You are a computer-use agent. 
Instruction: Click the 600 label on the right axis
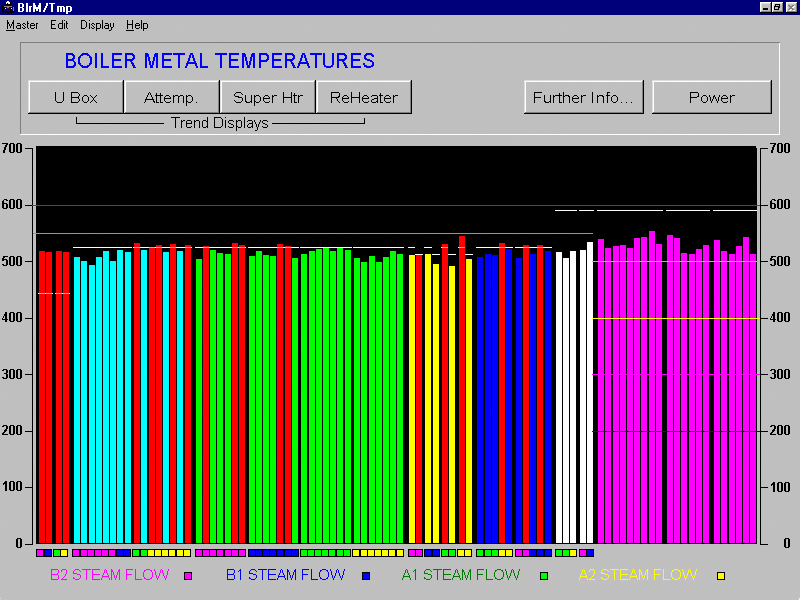click(x=780, y=205)
